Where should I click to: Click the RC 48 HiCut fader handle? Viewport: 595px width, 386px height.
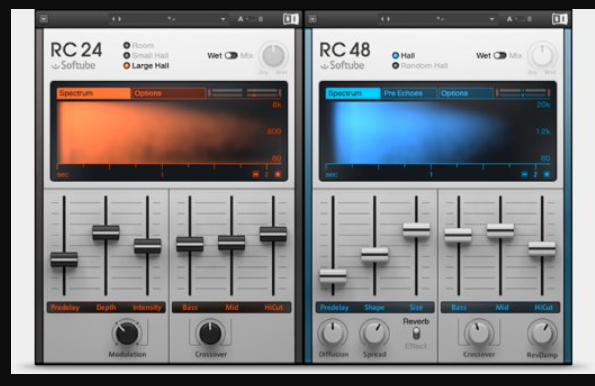542,249
